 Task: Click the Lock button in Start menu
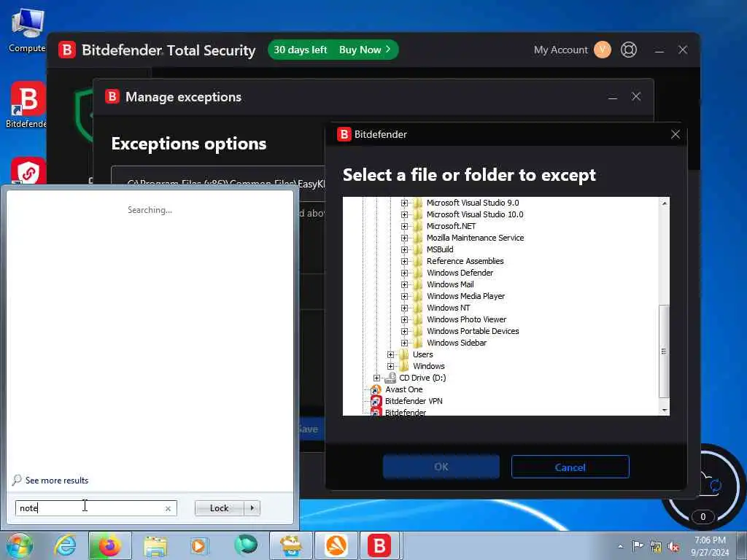point(219,508)
